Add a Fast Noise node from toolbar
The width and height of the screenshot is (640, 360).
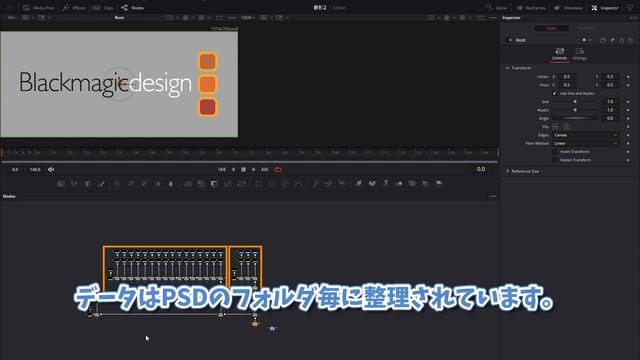pyautogui.click(x=74, y=184)
